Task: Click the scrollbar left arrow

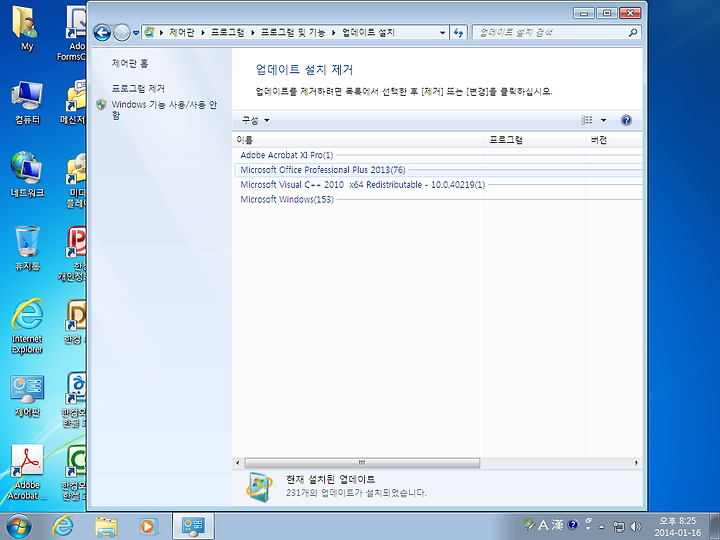Action: [238, 462]
